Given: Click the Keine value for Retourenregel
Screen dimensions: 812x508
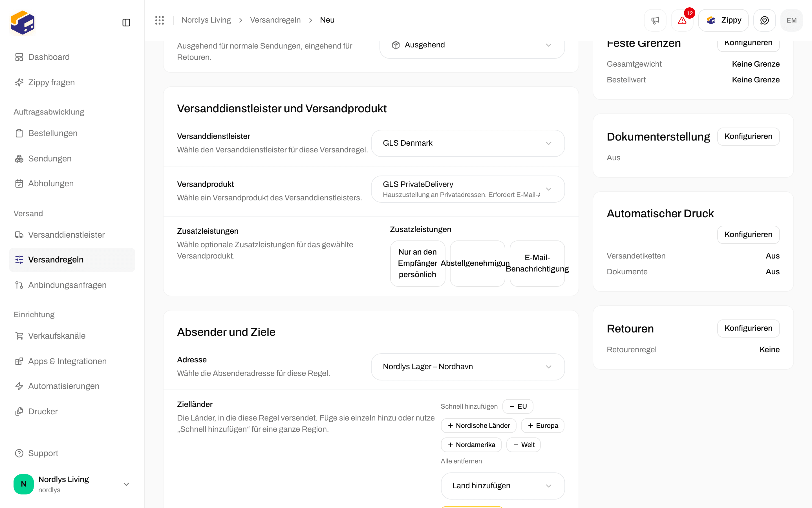Looking at the screenshot, I should (769, 350).
